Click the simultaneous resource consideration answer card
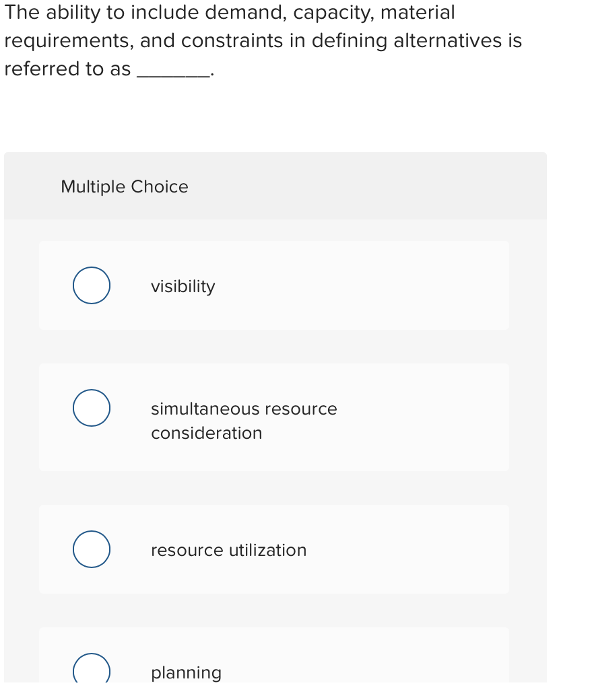590x700 pixels. [x=274, y=417]
